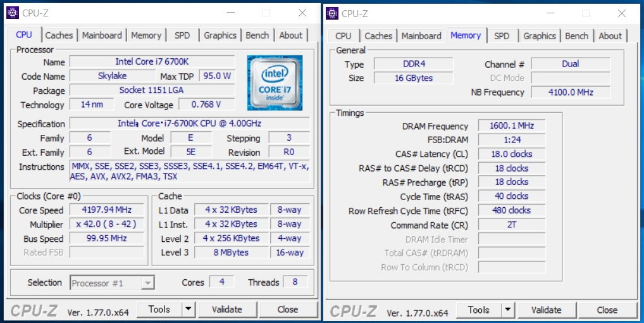Click the DRAM Frequency value '1600.1 MHz'
The height and width of the screenshot is (323, 644).
512,126
